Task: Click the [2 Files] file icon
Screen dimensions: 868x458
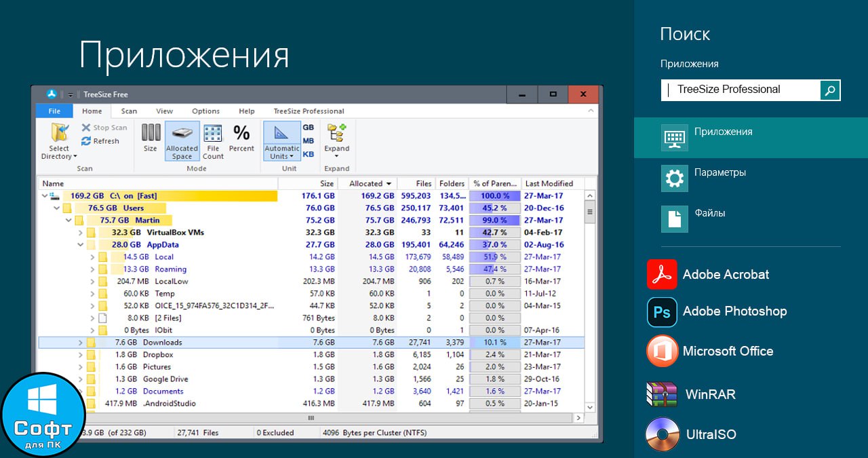Action: (103, 318)
